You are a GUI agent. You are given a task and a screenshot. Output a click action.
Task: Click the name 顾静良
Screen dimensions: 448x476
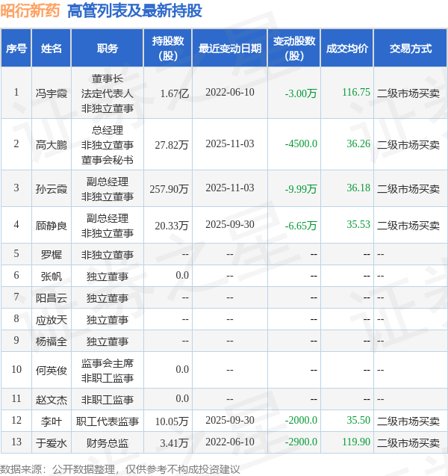coord(52,226)
